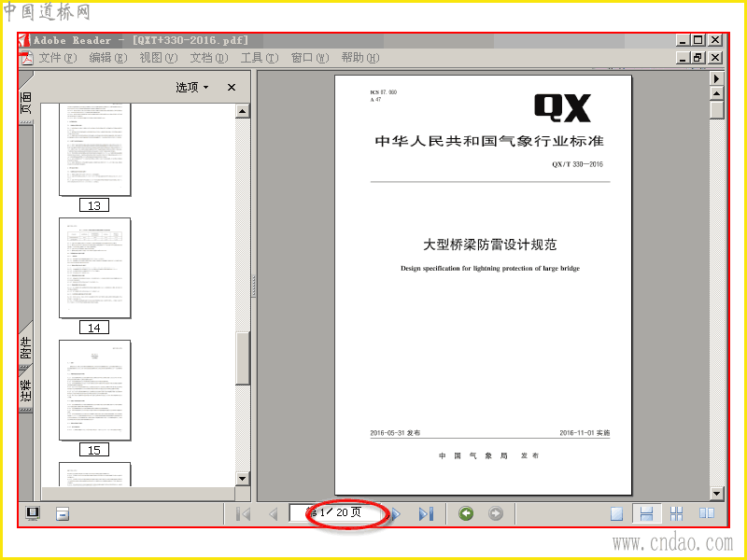Select facing pages layout icon
The image size is (747, 560).
pyautogui.click(x=707, y=512)
